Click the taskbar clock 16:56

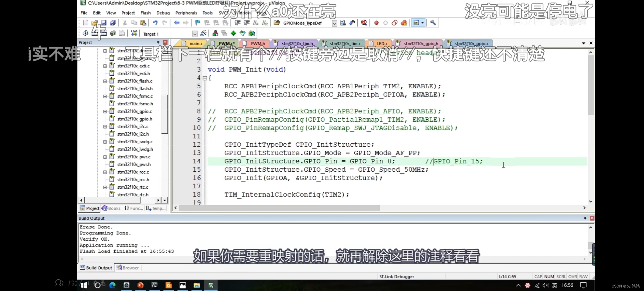point(567,285)
